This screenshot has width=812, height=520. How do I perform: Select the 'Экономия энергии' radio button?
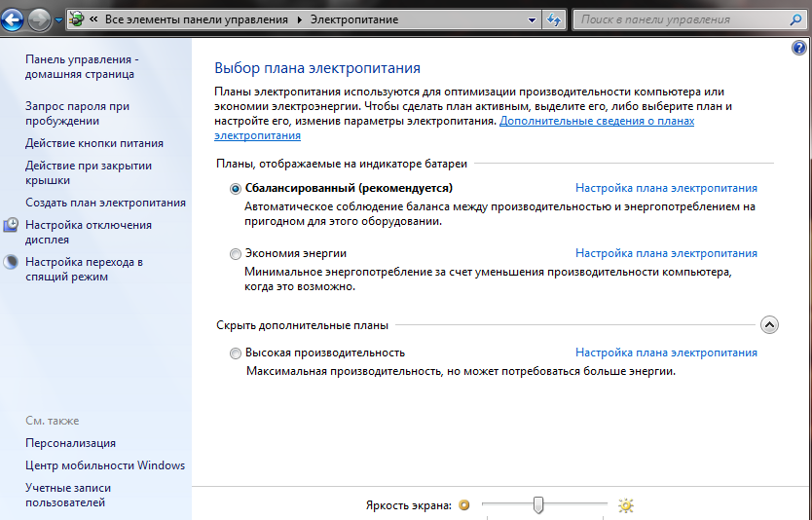(x=236, y=254)
